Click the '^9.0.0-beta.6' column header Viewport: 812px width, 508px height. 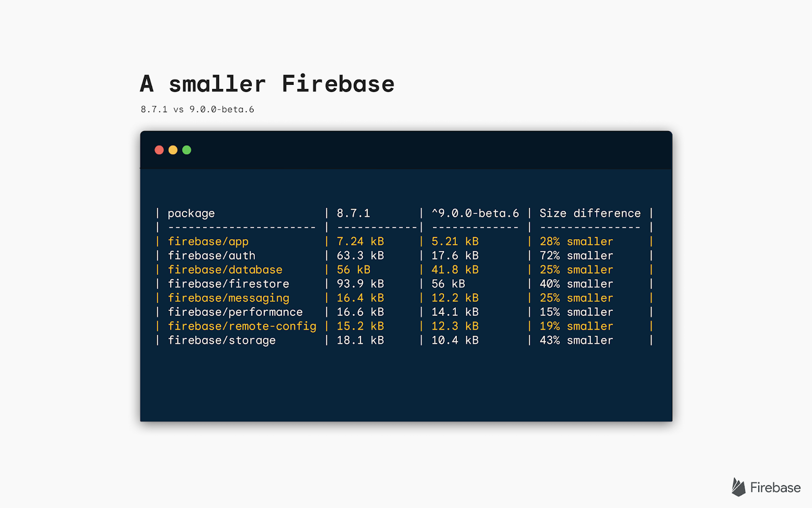(476, 213)
